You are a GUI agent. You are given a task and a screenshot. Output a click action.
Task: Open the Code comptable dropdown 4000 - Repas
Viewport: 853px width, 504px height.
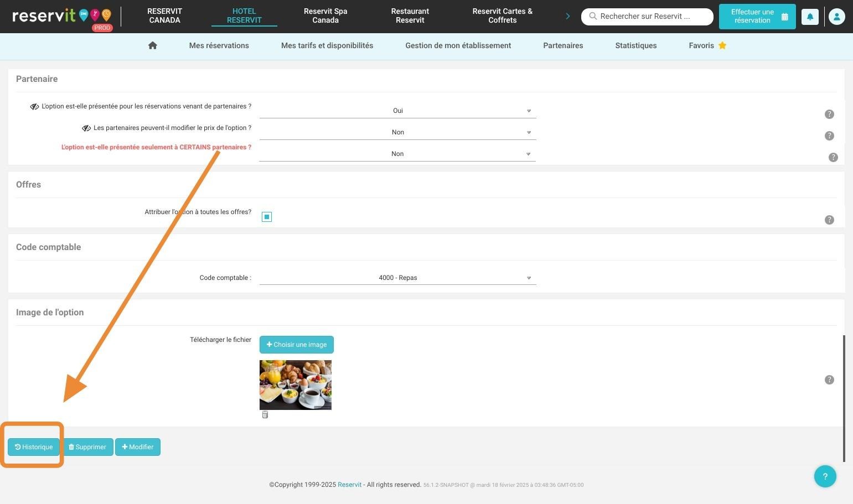point(397,278)
